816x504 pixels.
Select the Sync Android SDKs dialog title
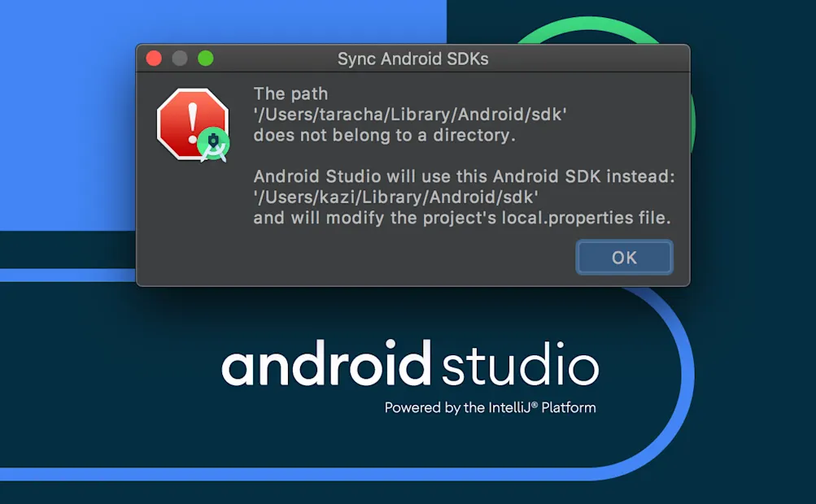413,58
